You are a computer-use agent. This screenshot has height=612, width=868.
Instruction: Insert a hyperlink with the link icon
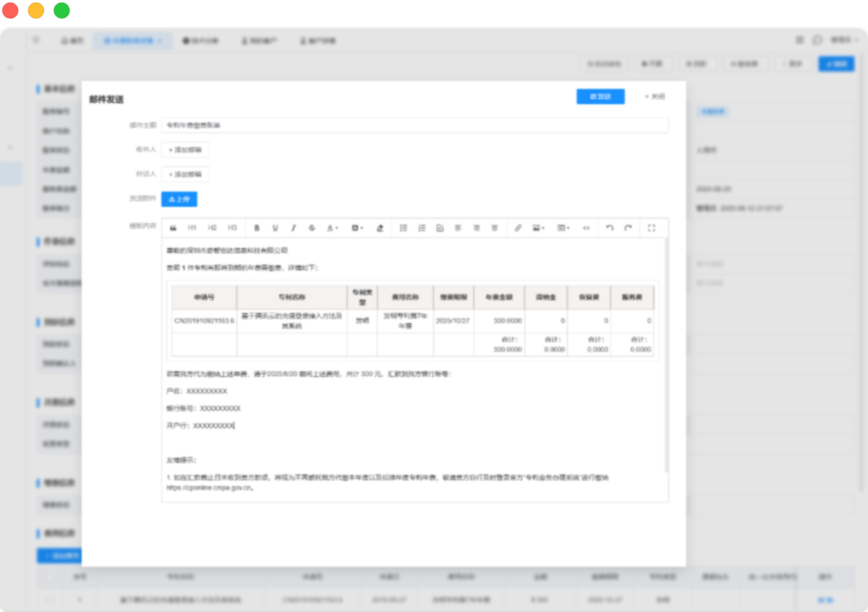518,228
